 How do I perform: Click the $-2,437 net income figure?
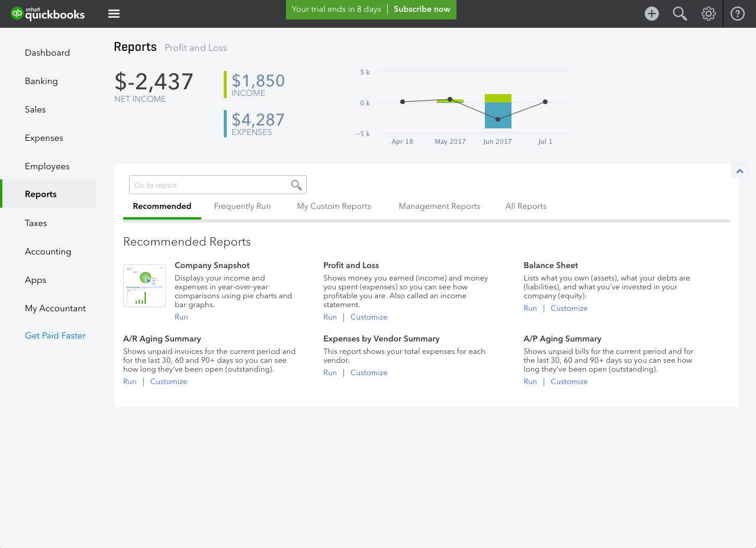[x=154, y=82]
